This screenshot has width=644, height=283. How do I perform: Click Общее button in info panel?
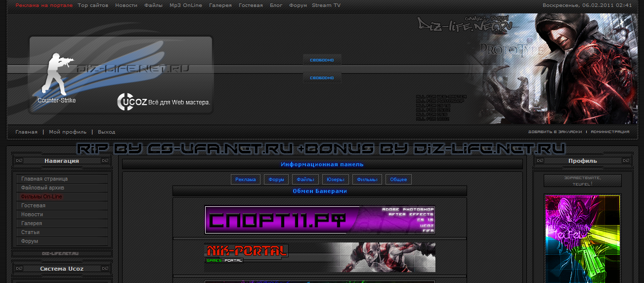(398, 180)
